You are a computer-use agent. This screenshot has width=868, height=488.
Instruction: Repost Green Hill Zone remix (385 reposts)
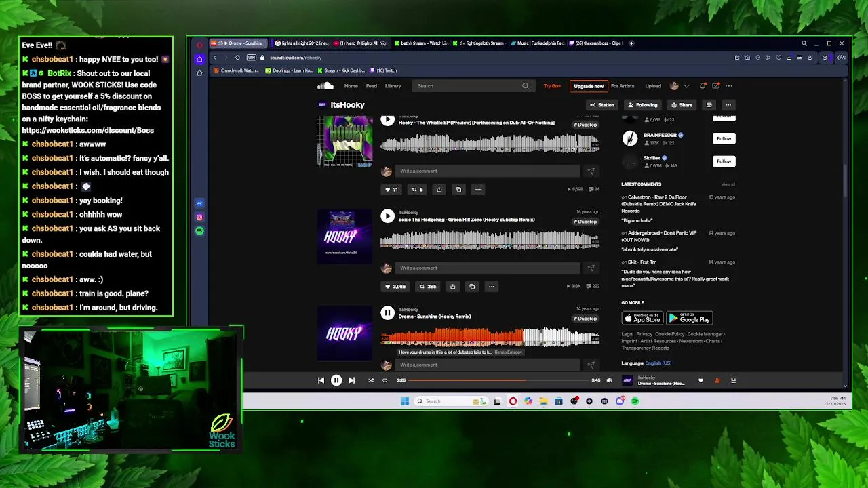(x=428, y=287)
